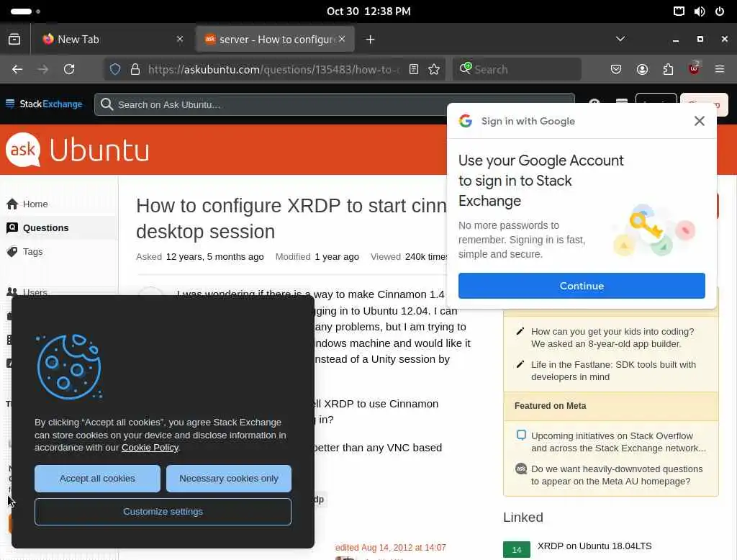The width and height of the screenshot is (737, 560).
Task: Open the Firefox hamburger application menu
Action: [720, 70]
